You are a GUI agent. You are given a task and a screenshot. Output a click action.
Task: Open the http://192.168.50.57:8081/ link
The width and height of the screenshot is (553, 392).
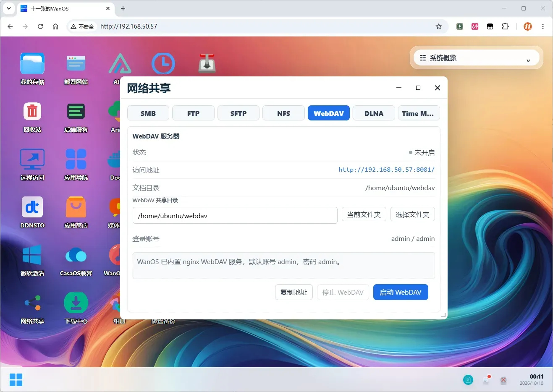(387, 170)
